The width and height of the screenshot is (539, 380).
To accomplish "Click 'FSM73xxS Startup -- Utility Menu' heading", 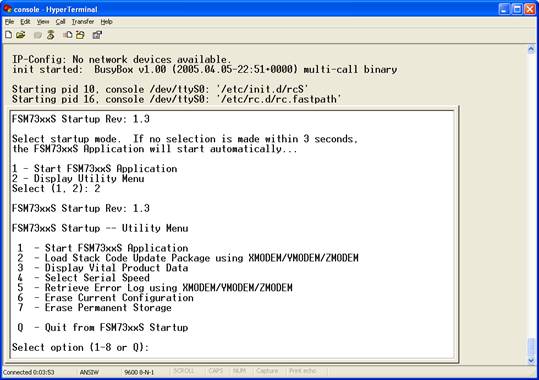I will [x=100, y=228].
